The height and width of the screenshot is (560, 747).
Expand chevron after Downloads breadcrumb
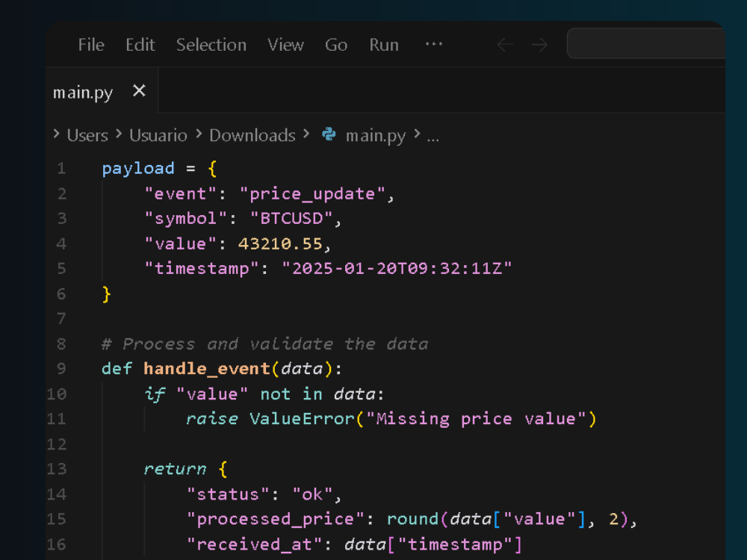[x=306, y=134]
